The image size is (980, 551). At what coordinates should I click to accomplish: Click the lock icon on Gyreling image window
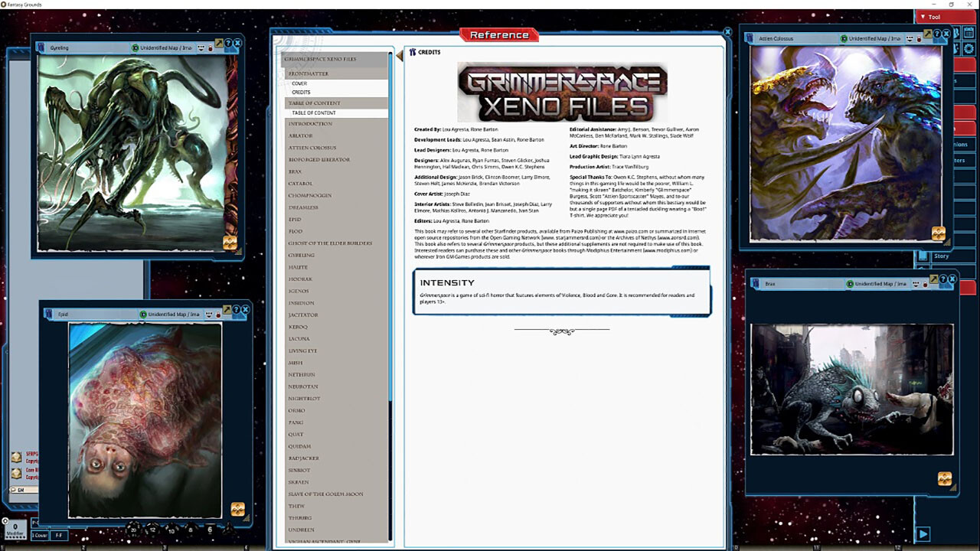(210, 47)
